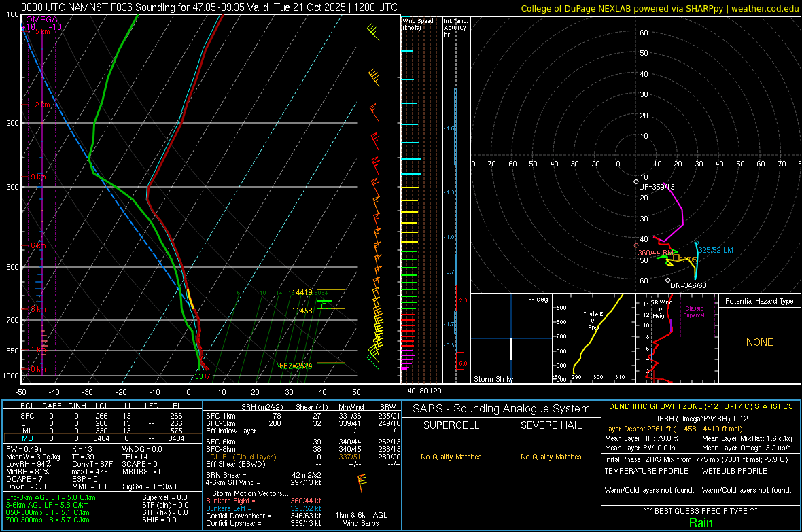This screenshot has height=532, width=802.
Task: Open the Theta-E v. Pres inset
Action: pyautogui.click(x=593, y=338)
